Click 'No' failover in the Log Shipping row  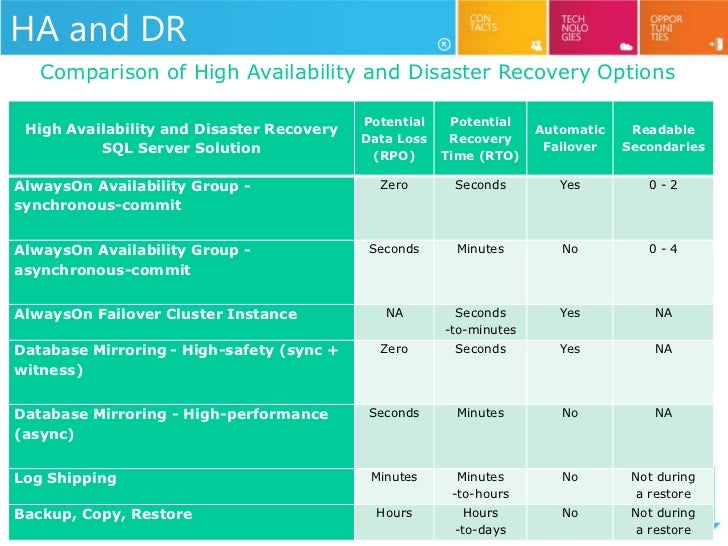coord(570,477)
